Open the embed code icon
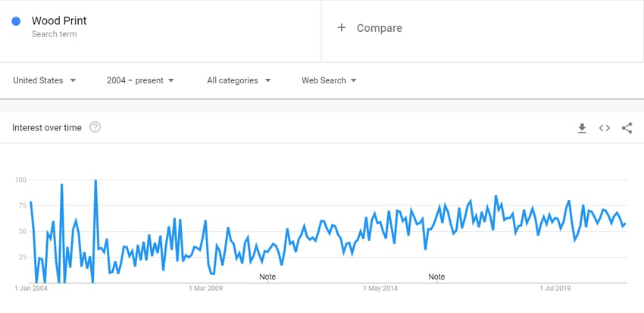The image size is (644, 313). [x=604, y=128]
